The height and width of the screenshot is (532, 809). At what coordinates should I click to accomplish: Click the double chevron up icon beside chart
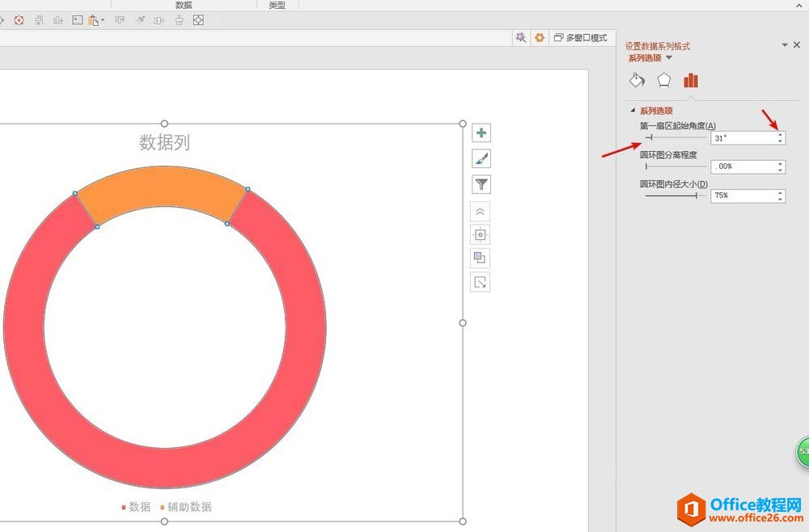coord(481,211)
